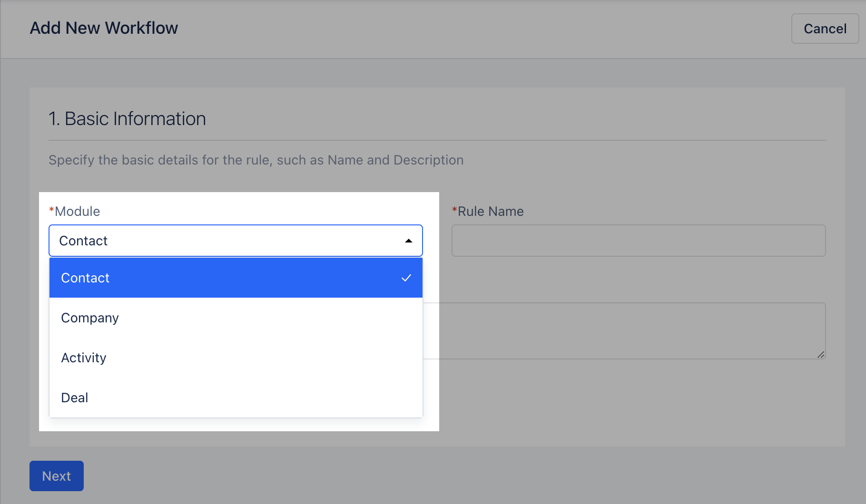This screenshot has height=504, width=866.
Task: Select Contact option in the dropdown list
Action: tap(236, 278)
